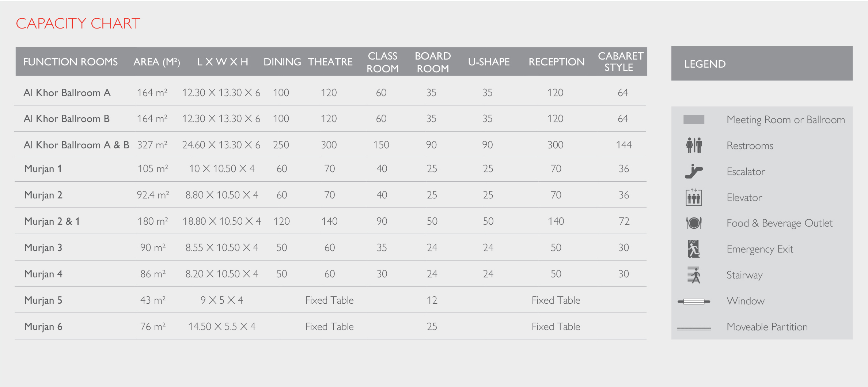Click the Escalator legend icon
This screenshot has width=868, height=387.
(694, 171)
